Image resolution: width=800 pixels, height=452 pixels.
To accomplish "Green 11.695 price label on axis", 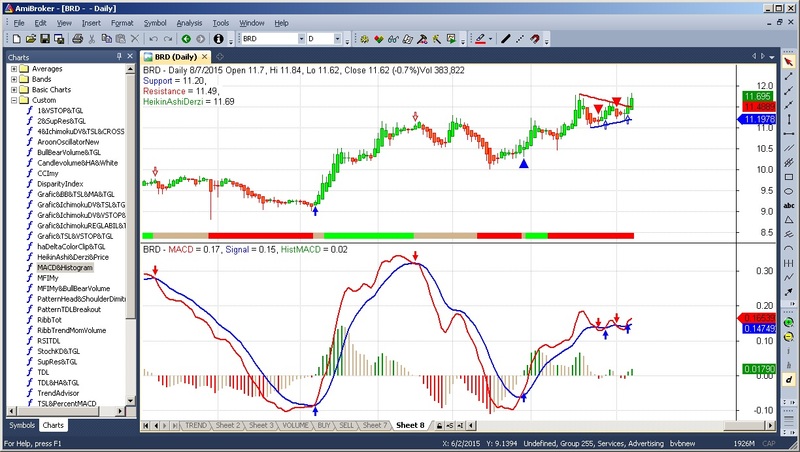I will (758, 96).
